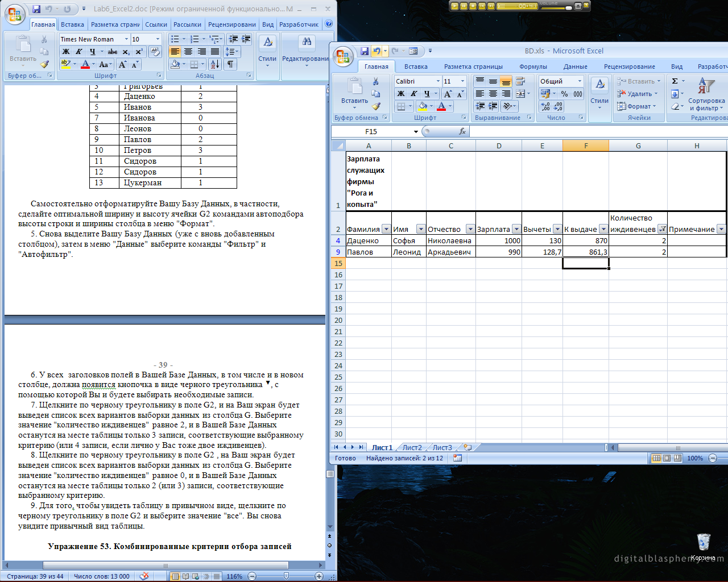This screenshot has width=728, height=582.
Task: Apply yellow fill color in Excel
Action: point(422,106)
